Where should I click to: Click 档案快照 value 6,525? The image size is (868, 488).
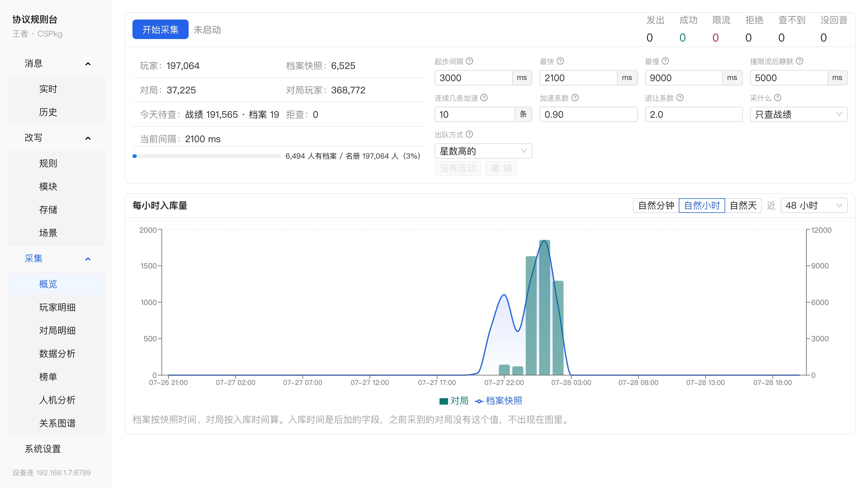[343, 66]
